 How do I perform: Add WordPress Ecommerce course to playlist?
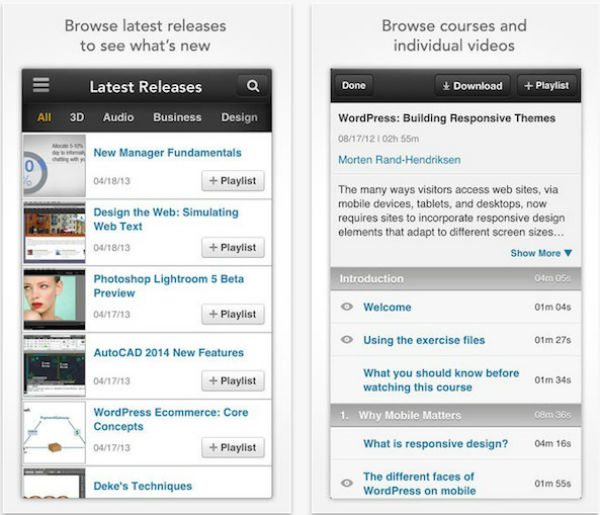(233, 447)
